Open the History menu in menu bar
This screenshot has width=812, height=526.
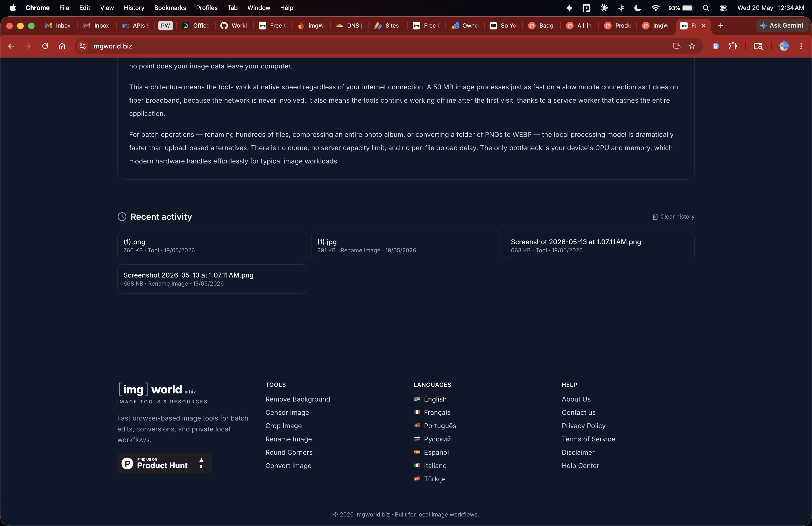pos(134,8)
